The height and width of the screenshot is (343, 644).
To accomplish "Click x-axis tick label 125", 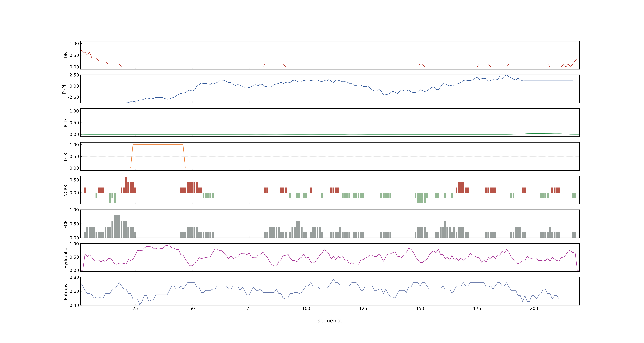I will (363, 309).
